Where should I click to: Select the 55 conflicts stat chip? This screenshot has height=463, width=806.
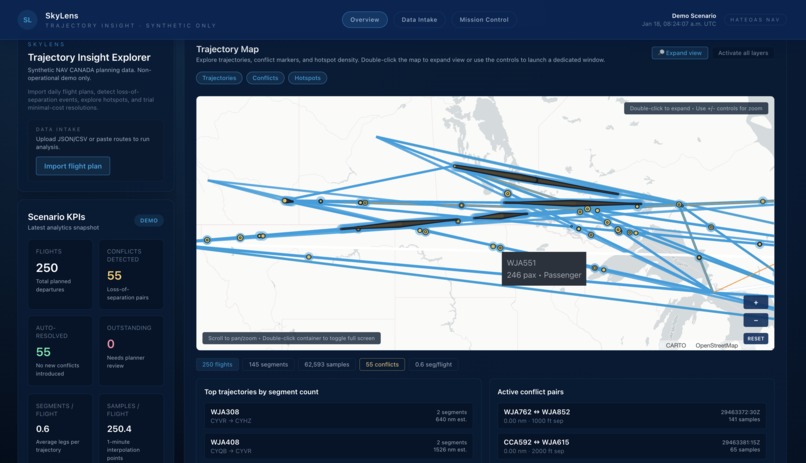(382, 364)
